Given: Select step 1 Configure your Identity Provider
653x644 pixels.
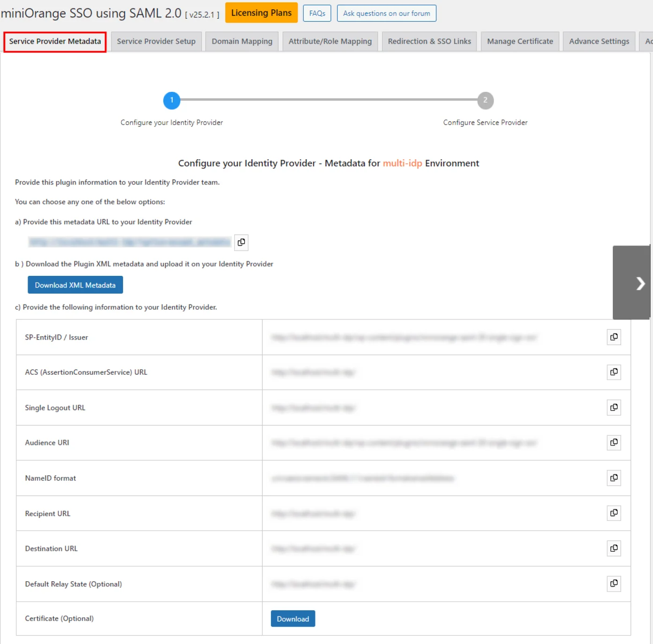Looking at the screenshot, I should click(x=172, y=100).
